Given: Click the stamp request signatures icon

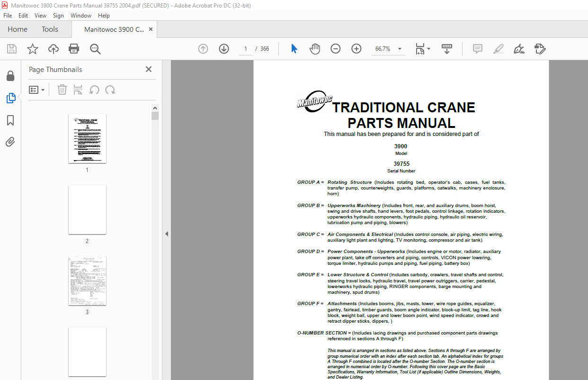Looking at the screenshot, I should click(x=540, y=49).
